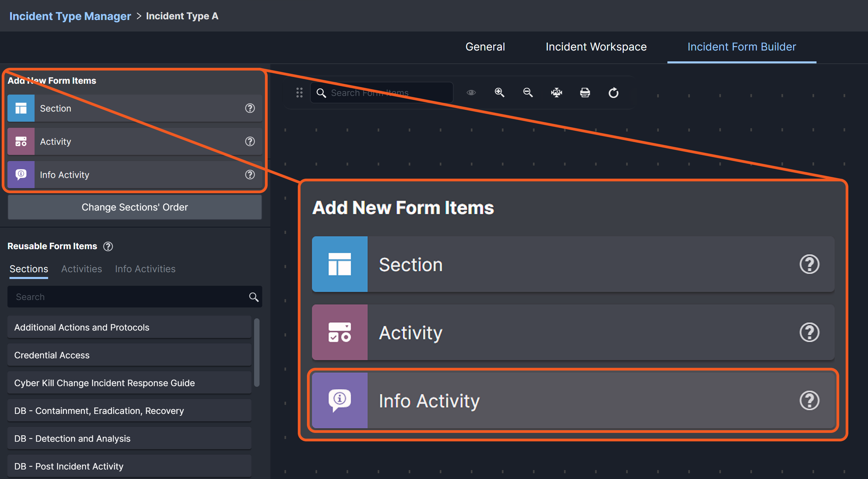Click the fit-to-screen toolbar icon

556,93
